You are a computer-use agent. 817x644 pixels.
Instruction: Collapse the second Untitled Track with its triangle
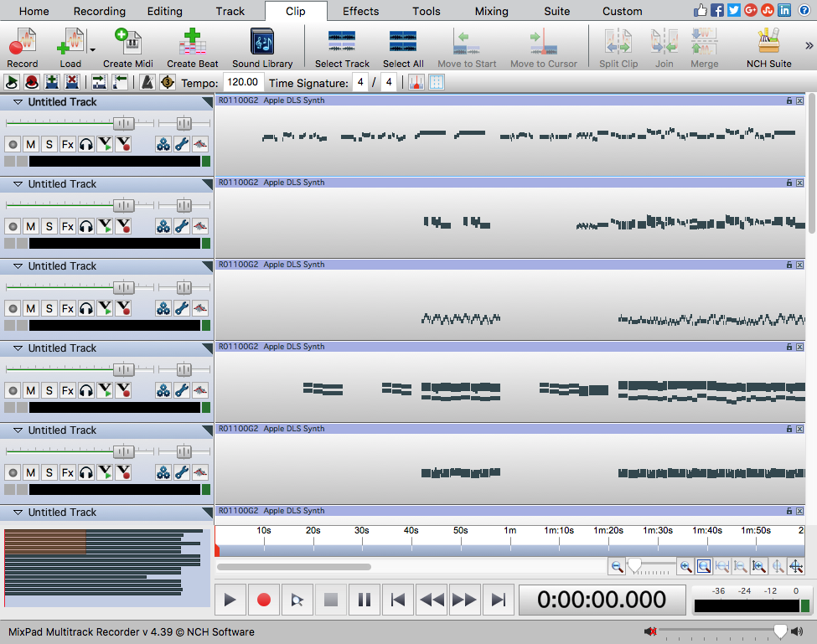pos(18,184)
